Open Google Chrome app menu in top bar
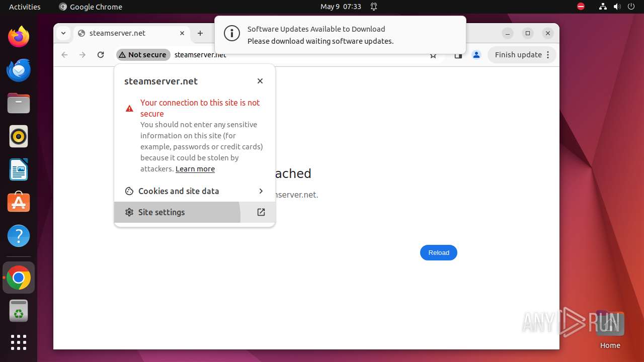This screenshot has width=644, height=362. click(x=91, y=7)
